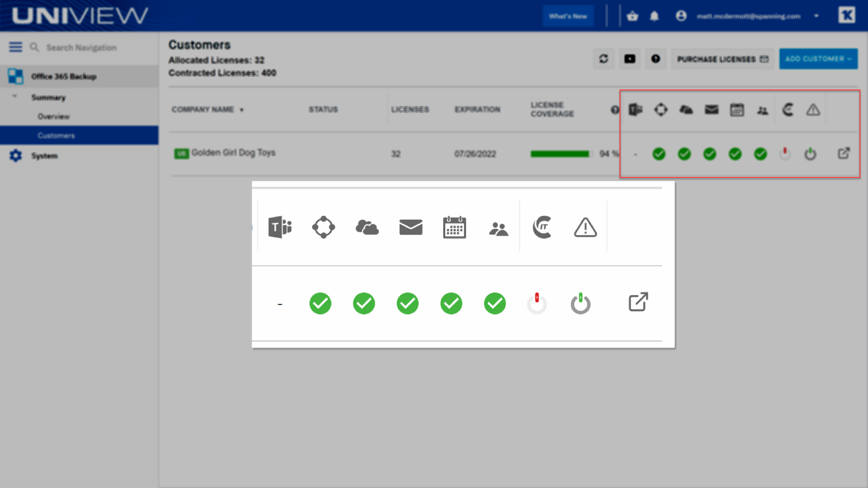The image size is (868, 488).
Task: Click the OneDrive cloud column header icon
Action: coord(686,110)
